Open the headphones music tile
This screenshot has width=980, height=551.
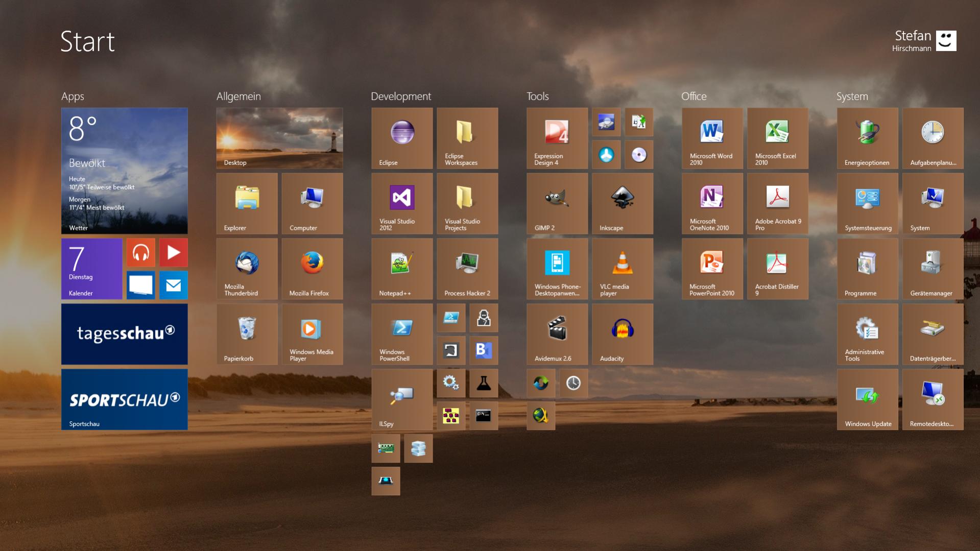(141, 252)
